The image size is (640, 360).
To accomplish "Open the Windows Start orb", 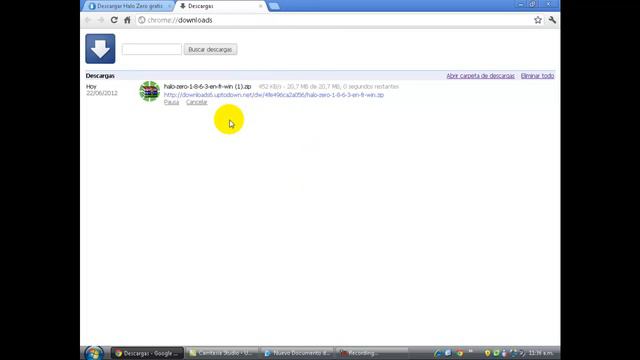I will coord(94,353).
